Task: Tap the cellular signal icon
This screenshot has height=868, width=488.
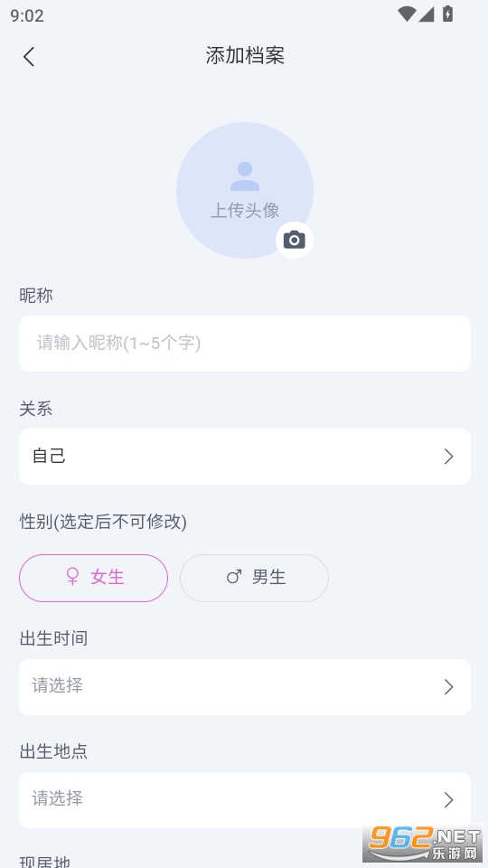Action: coord(426,14)
